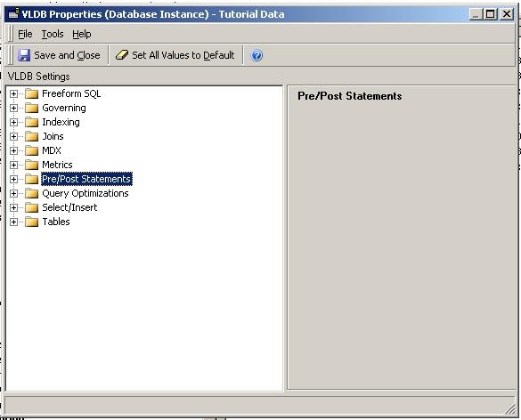The height and width of the screenshot is (420, 521).
Task: Open the File menu
Action: click(x=25, y=34)
